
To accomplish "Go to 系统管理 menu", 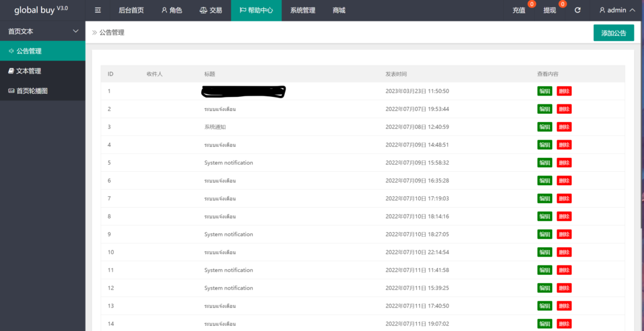I will 303,10.
